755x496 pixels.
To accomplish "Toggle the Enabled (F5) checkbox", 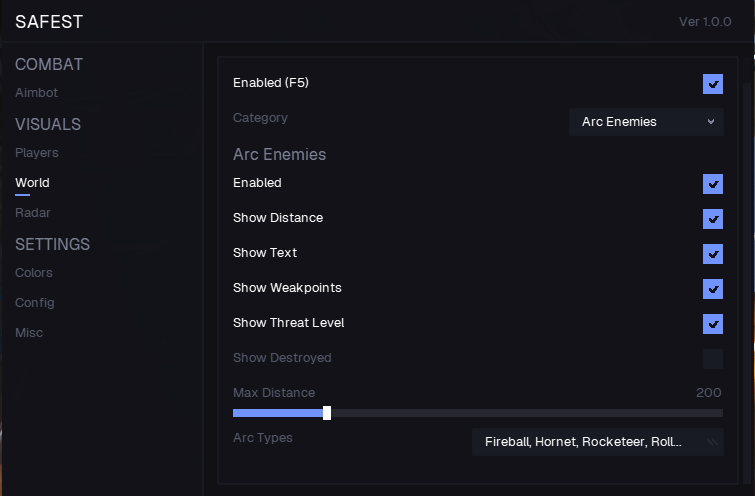I will [713, 84].
